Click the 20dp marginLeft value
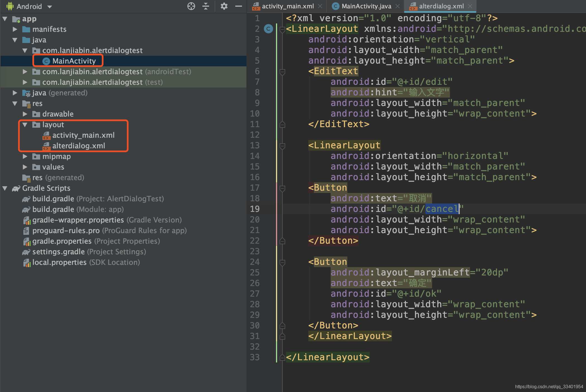The width and height of the screenshot is (586, 392). point(492,272)
